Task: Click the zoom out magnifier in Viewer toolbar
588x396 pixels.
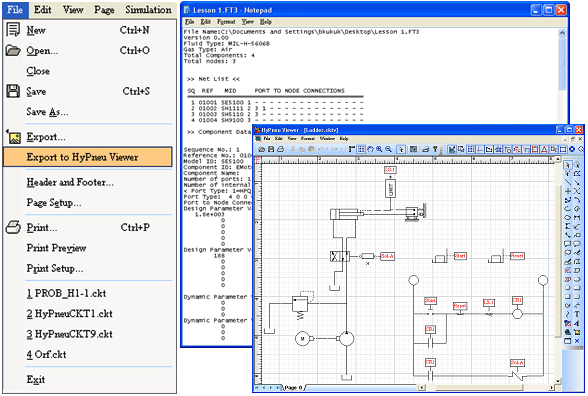Action: coord(388,149)
